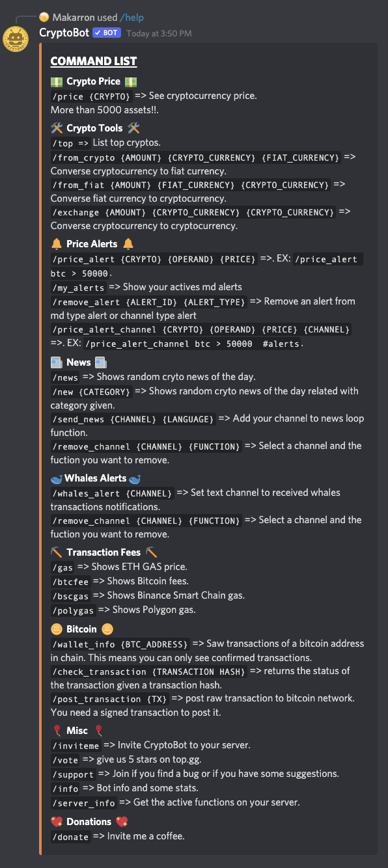388x868 pixels.
Task: Click the /gas command under Transaction Fees
Action: 61,567
